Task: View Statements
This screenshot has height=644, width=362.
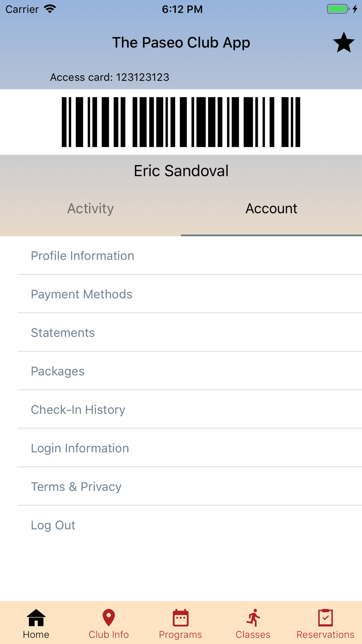Action: pyautogui.click(x=63, y=333)
